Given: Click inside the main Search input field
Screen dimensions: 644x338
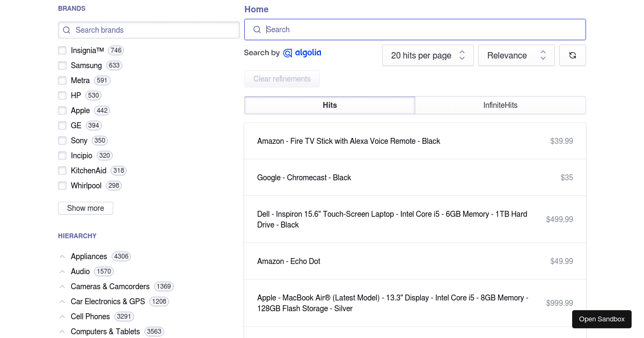Looking at the screenshot, I should pos(376,30).
